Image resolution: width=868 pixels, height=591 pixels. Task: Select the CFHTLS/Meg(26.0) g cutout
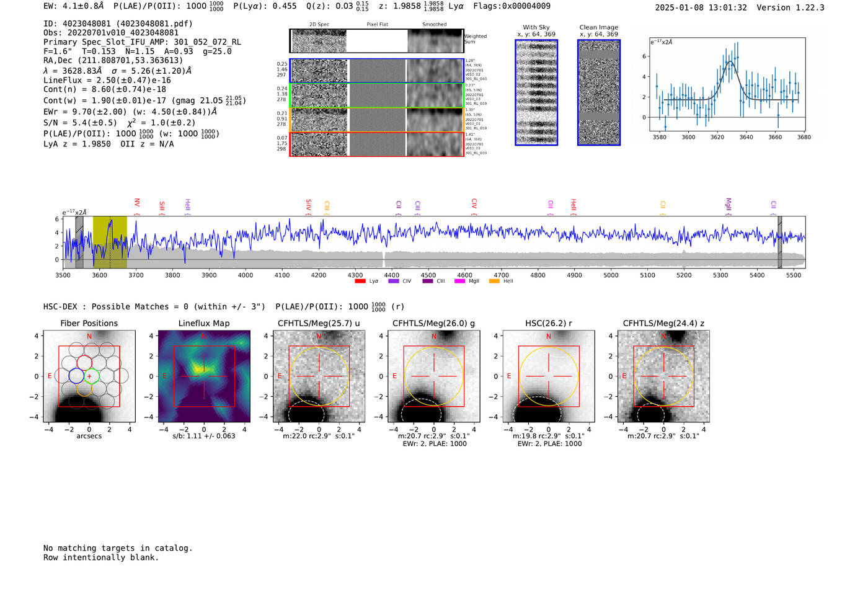(433, 376)
